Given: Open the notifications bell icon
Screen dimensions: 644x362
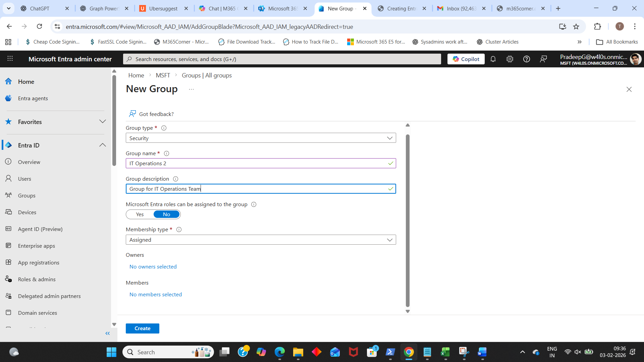Looking at the screenshot, I should [x=493, y=59].
